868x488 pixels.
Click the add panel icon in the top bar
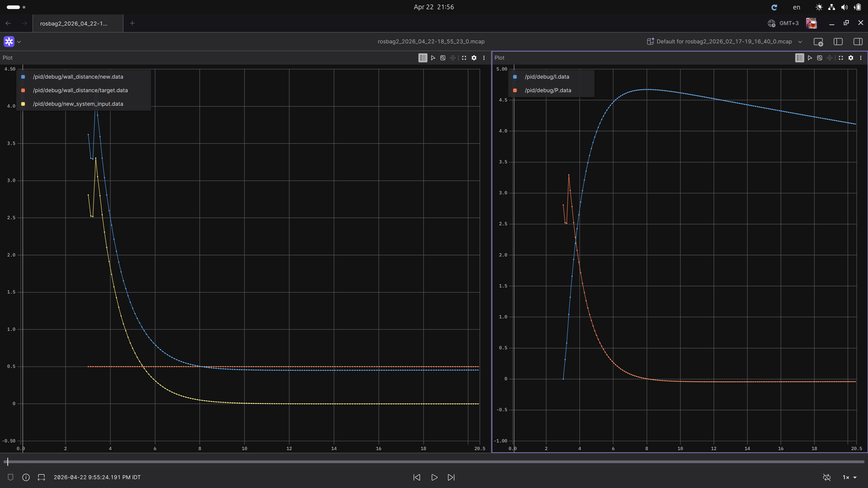click(x=819, y=41)
